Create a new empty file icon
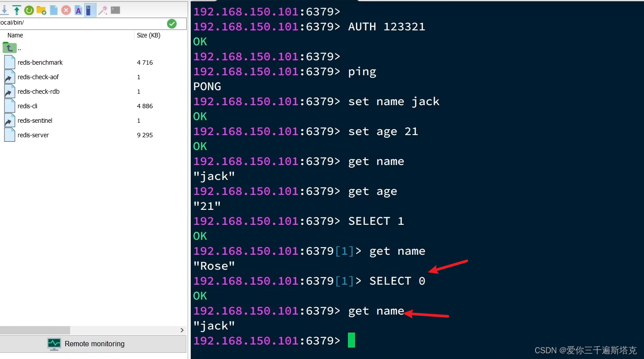This screenshot has width=644, height=359. point(54,10)
